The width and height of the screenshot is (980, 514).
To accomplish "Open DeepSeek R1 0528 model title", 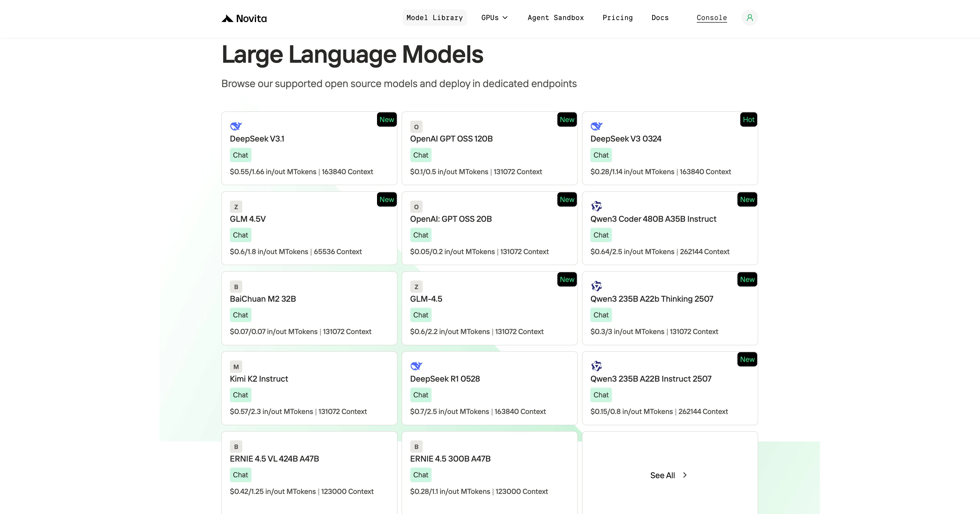I will [x=445, y=379].
